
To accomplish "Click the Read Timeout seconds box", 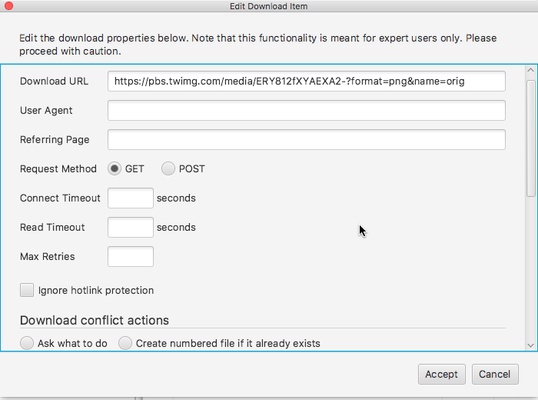I will [x=130, y=227].
